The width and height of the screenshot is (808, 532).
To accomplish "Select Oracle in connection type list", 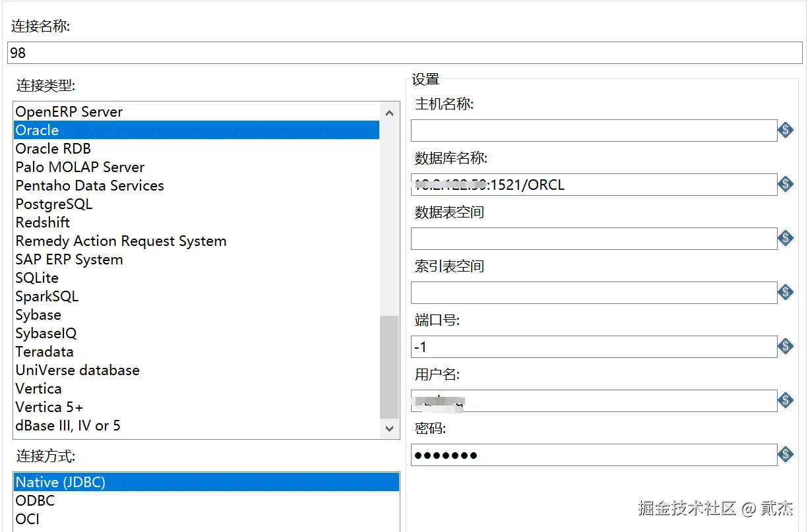I will (x=197, y=131).
